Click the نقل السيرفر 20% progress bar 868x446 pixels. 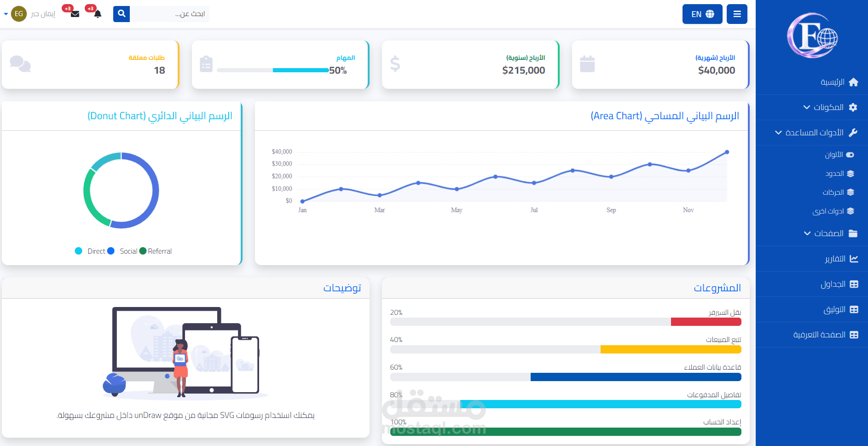(566, 322)
